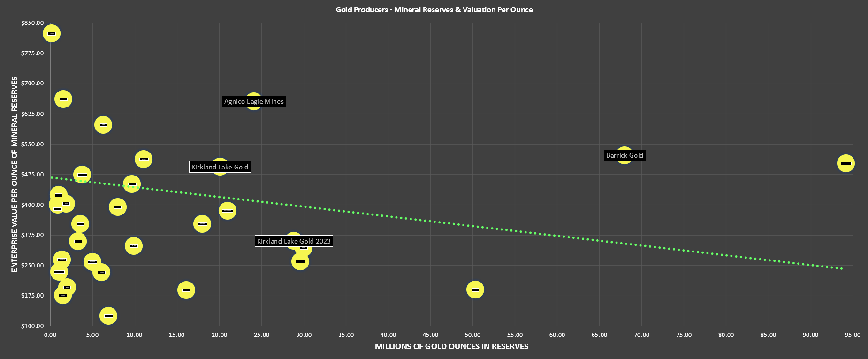The image size is (868, 359).
Task: Click the 30.00 x-axis tick label
Action: click(x=304, y=335)
